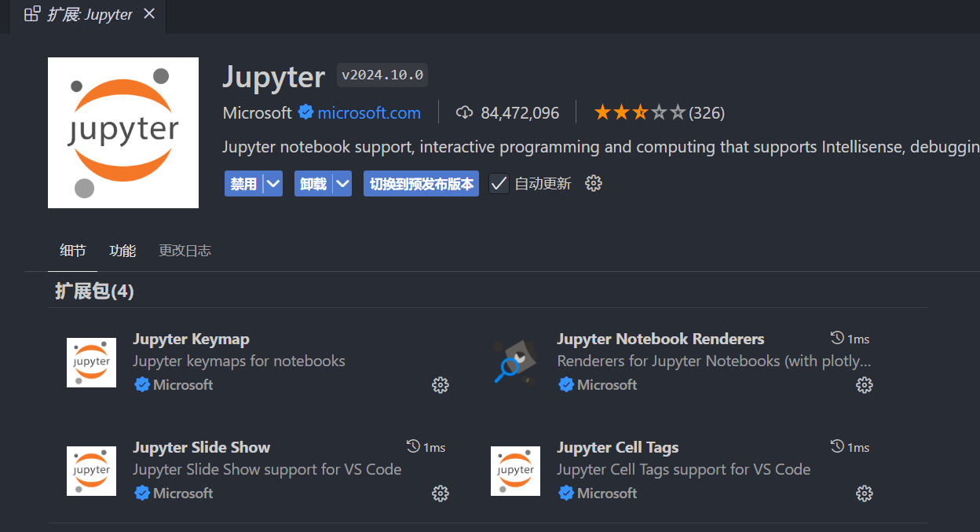Expand the dropdown arrow beside 禁用
Viewport: 980px width, 532px height.
pyautogui.click(x=272, y=183)
